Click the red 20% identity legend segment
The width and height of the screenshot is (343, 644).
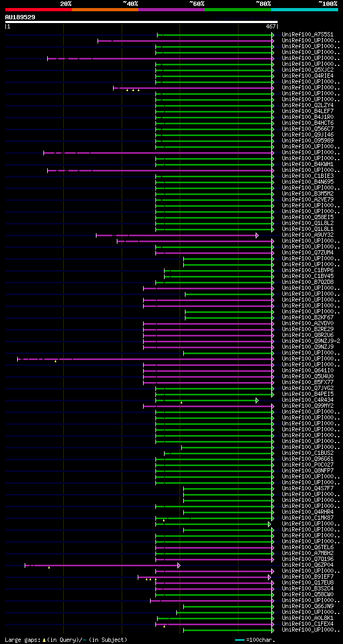(x=38, y=10)
